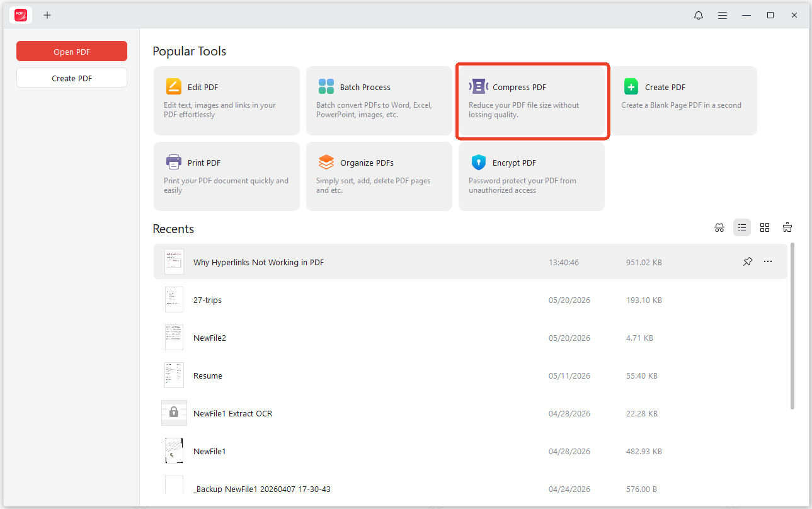Open Why Hyperlinks Not Working in PDF
This screenshot has height=509, width=812.
pyautogui.click(x=471, y=261)
